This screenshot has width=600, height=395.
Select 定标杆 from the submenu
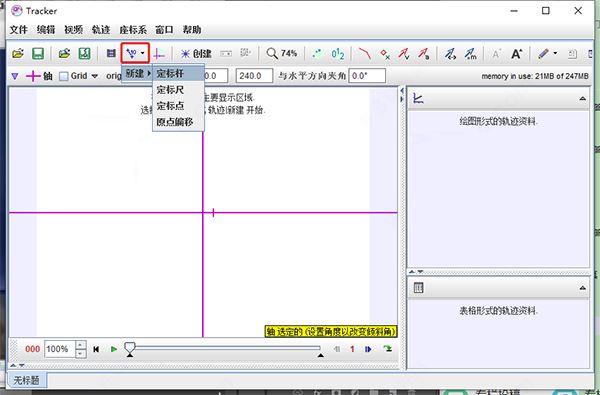178,73
